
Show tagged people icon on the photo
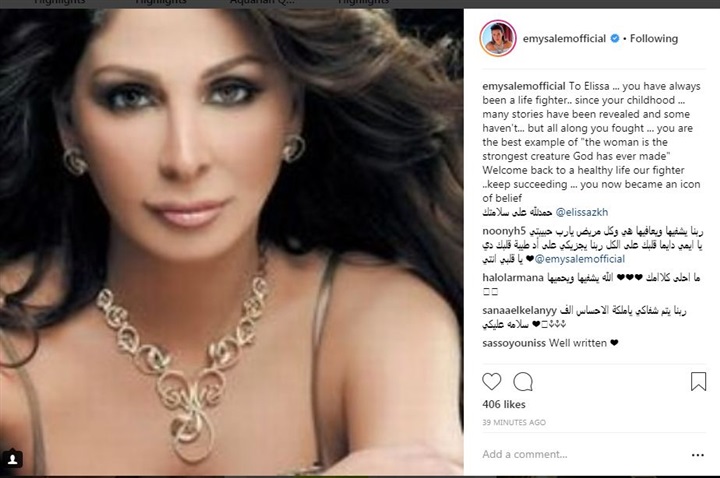pos(12,459)
